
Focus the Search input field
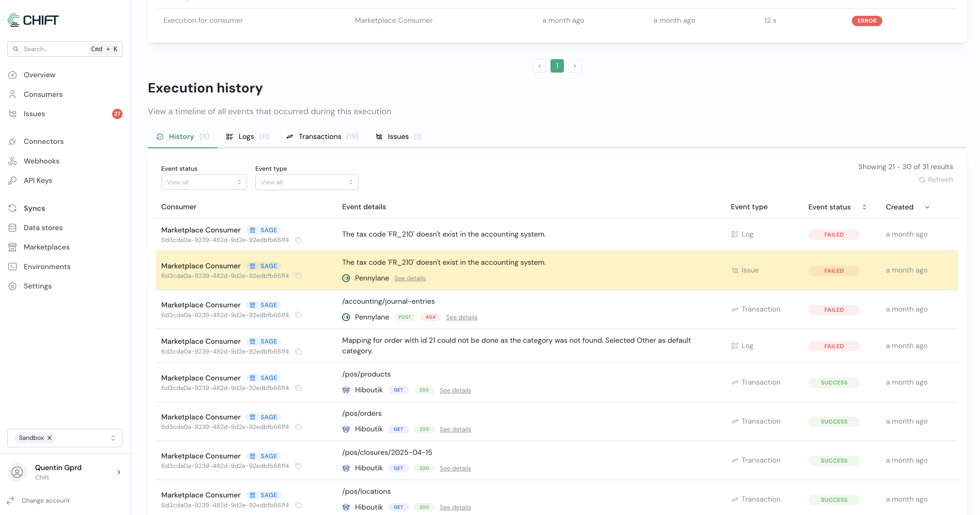coord(53,49)
